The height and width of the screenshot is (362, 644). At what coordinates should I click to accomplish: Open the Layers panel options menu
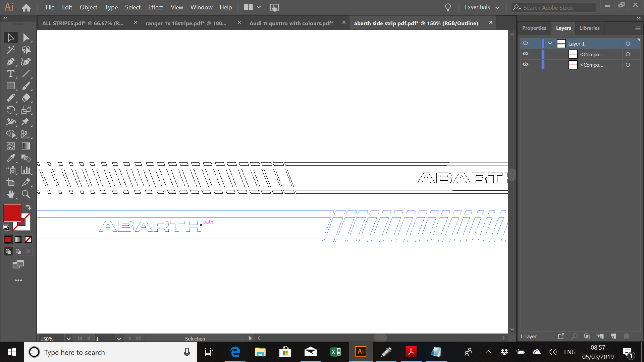click(638, 28)
